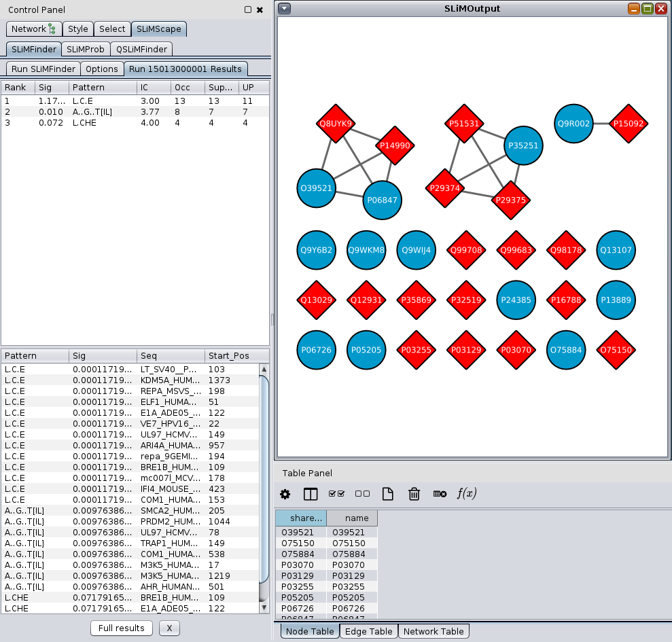
Task: Click the select all columns checkmarks icon
Action: (336, 494)
